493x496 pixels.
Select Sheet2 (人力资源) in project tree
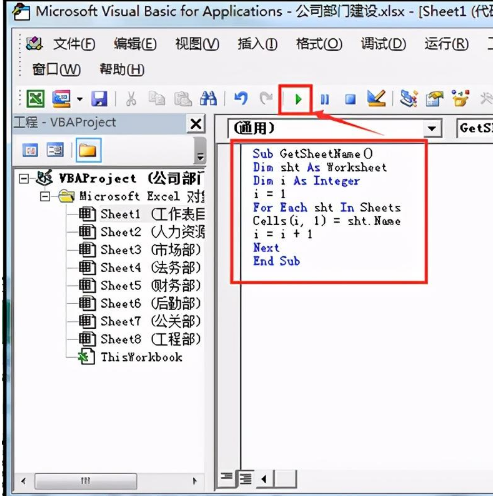click(142, 232)
